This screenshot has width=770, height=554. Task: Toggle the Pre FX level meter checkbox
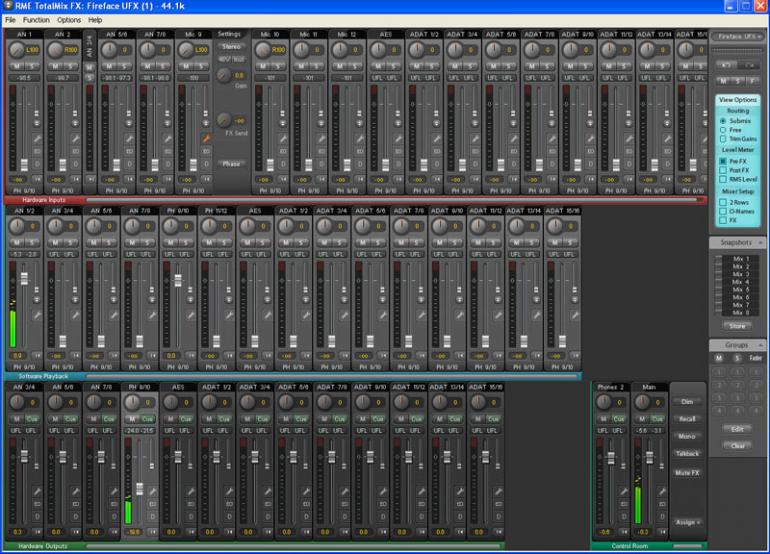click(723, 161)
